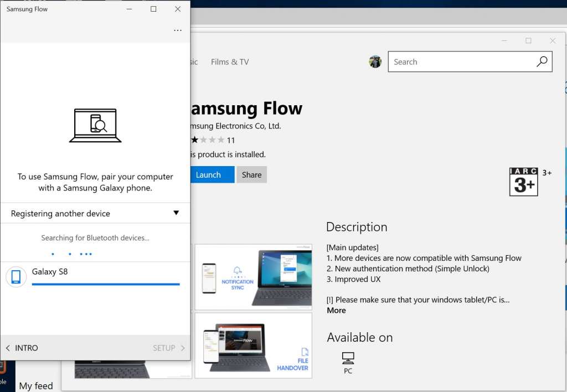Viewport: 567px width, 392px height.
Task: Open the Notification Sync screenshot thumbnail
Action: coord(253,277)
